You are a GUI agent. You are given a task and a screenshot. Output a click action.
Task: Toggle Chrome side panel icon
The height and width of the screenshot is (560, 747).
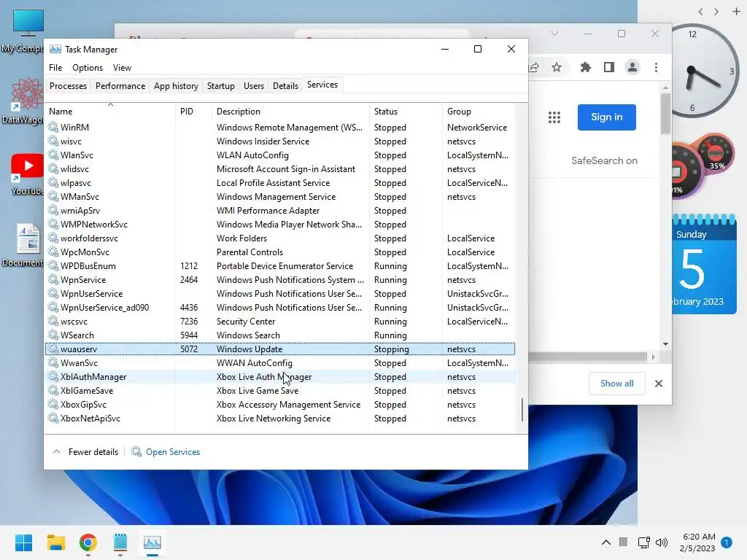click(609, 67)
